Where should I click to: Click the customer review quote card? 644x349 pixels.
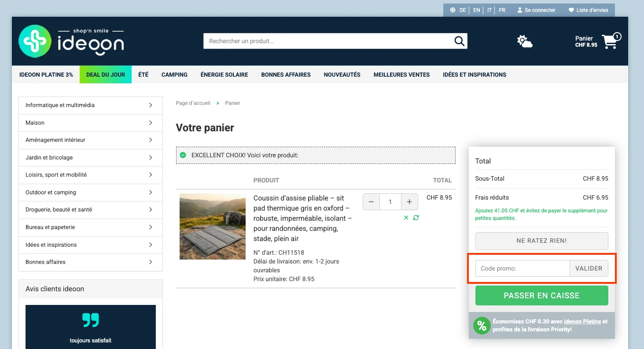(91, 327)
